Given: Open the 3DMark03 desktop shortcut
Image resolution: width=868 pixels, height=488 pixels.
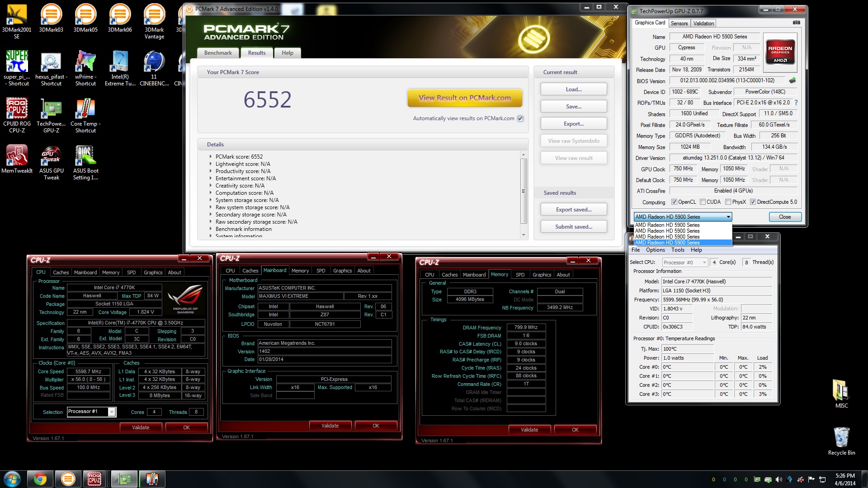Looking at the screenshot, I should (51, 18).
